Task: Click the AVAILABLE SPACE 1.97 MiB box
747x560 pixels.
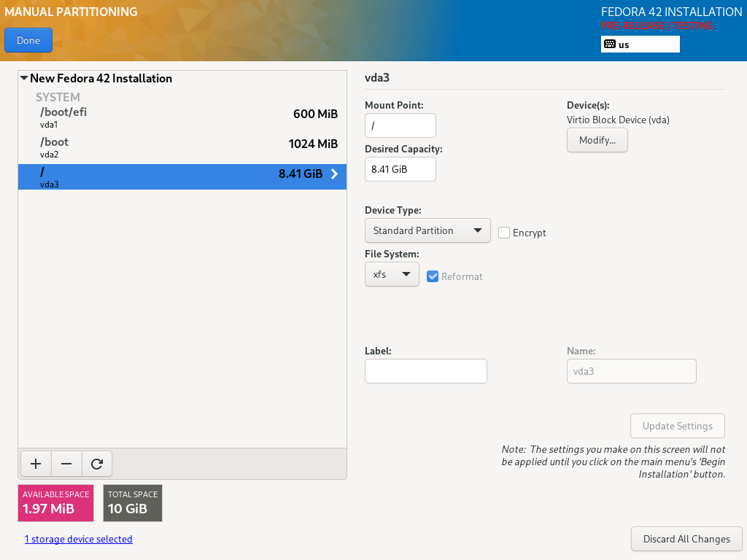Action: coord(55,503)
